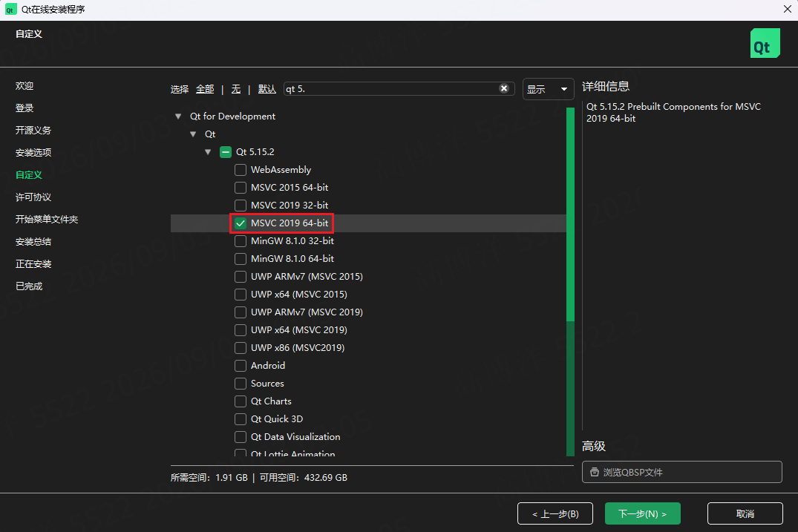
Task: Click the component list vertical scrollbar
Action: tap(570, 282)
